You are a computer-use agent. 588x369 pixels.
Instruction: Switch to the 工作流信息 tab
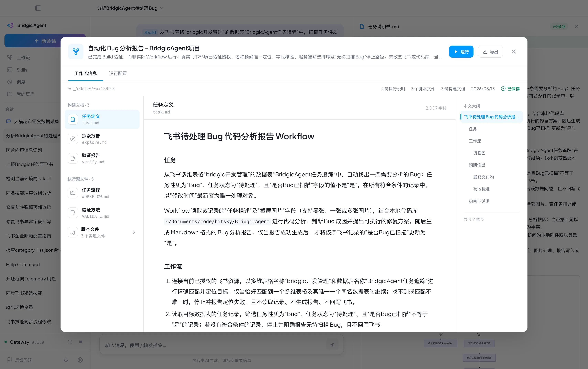85,73
